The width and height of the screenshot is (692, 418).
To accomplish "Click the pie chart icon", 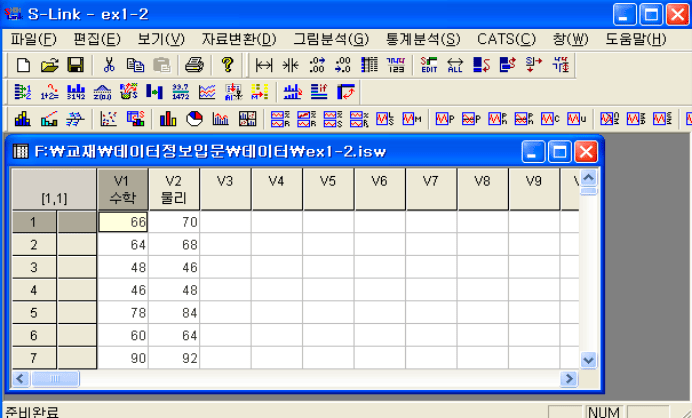I will [194, 119].
